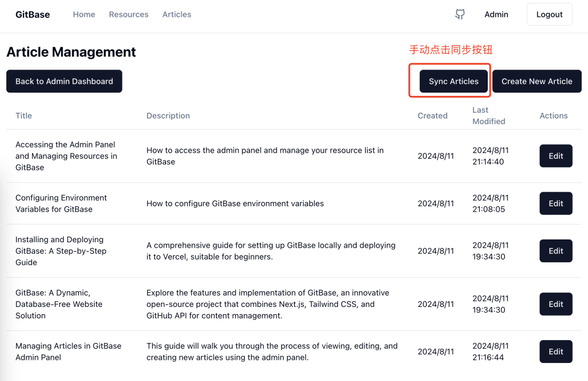Click title 'GitBase: A Dynamic, Database-Free Website Solution'
Image resolution: width=588 pixels, height=381 pixels.
[x=59, y=304]
